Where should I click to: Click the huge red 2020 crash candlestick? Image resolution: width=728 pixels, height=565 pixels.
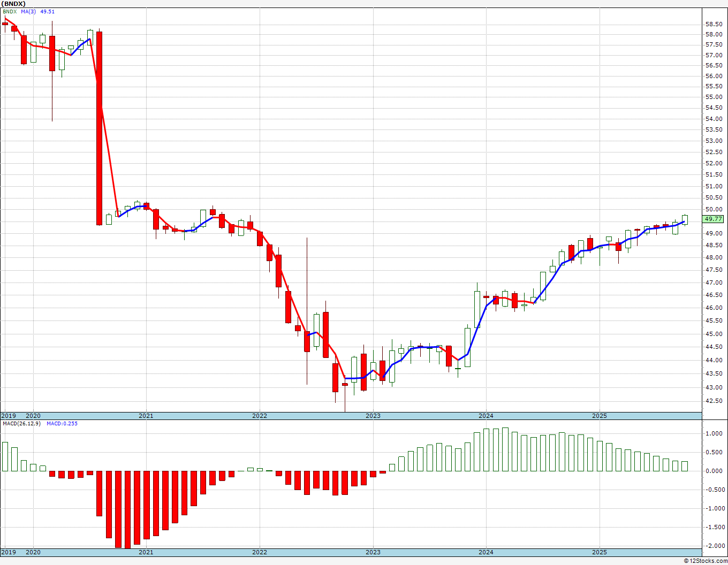click(x=99, y=128)
